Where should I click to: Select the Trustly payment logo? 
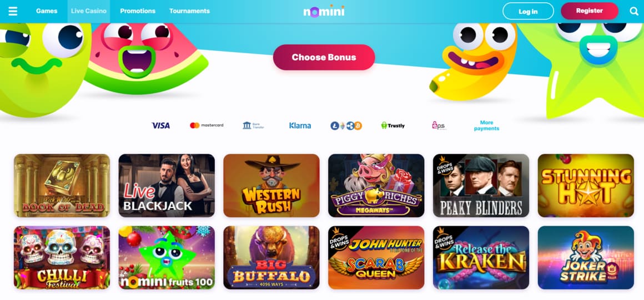click(393, 125)
